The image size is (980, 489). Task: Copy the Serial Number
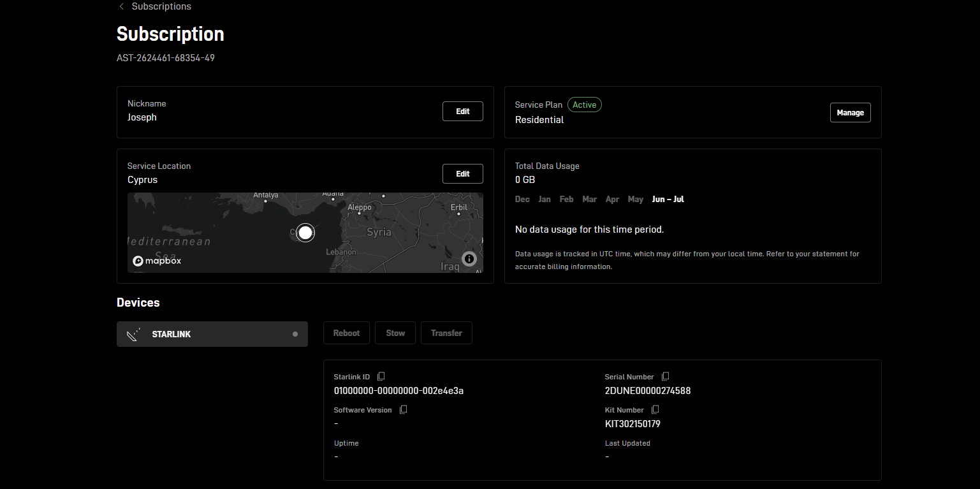(665, 377)
